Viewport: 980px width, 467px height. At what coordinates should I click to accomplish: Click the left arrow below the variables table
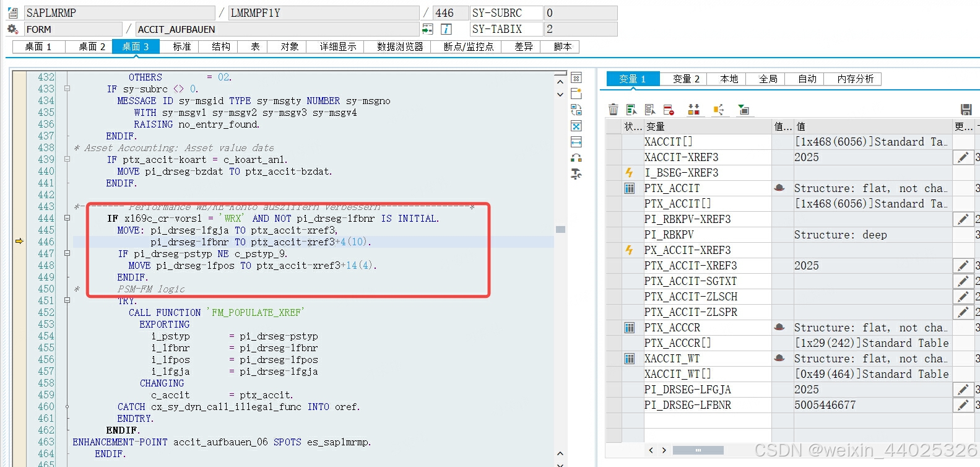(651, 450)
